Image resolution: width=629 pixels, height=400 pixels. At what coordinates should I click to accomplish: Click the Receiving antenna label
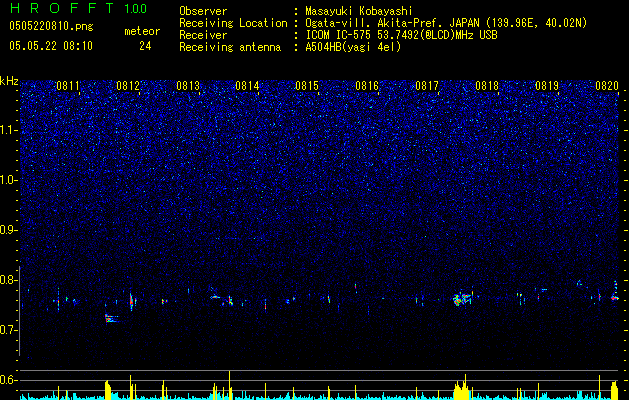pos(230,47)
